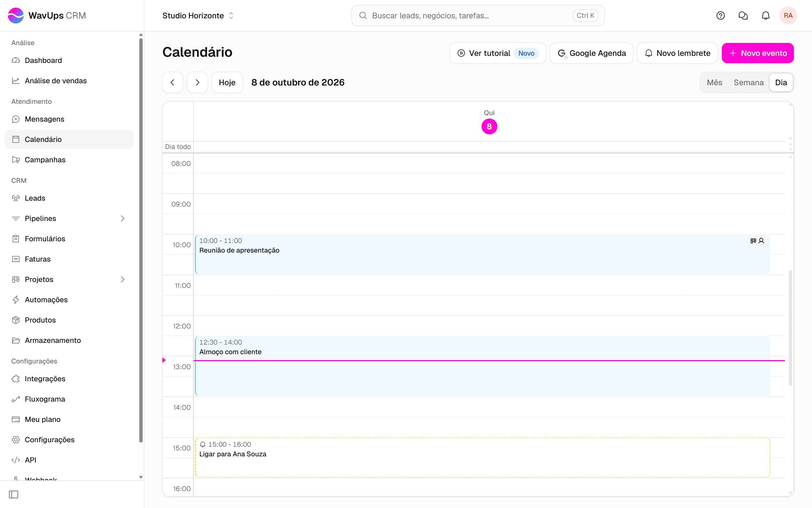The width and height of the screenshot is (812, 508).
Task: Click the Dia todo row label
Action: coord(178,147)
